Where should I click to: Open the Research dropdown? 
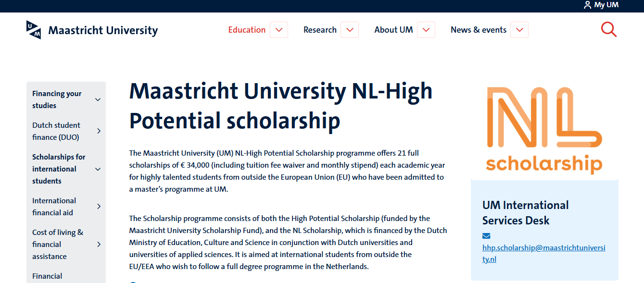tap(351, 29)
